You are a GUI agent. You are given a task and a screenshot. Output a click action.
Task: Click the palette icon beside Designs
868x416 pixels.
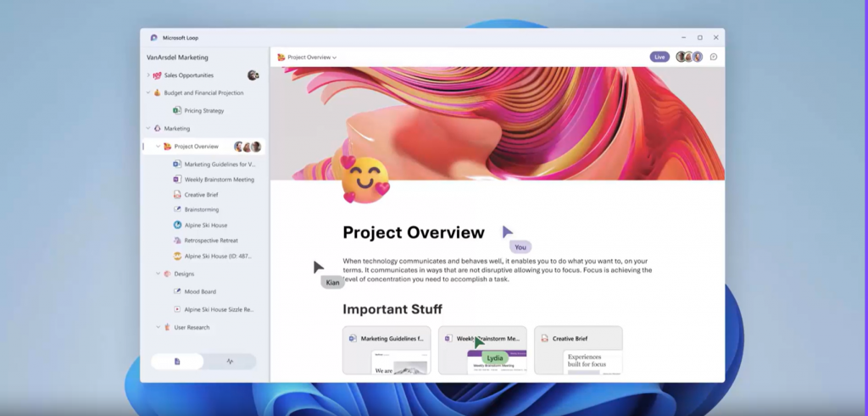pos(167,274)
